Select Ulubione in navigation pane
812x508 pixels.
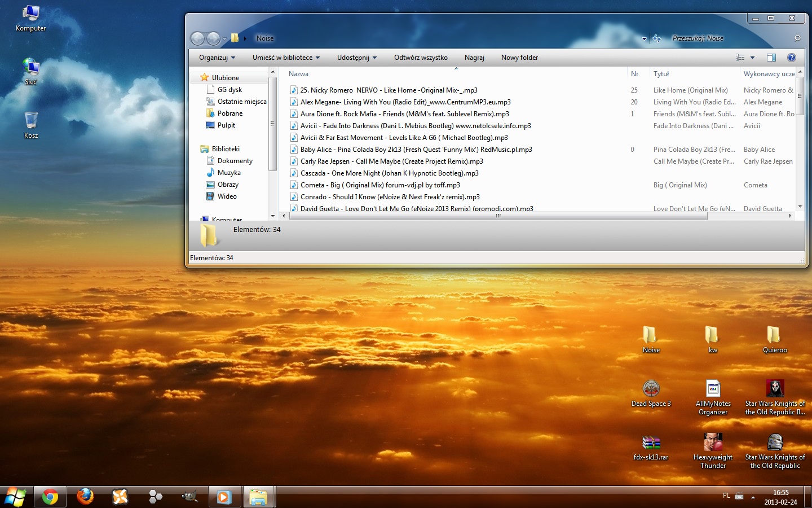(x=226, y=78)
